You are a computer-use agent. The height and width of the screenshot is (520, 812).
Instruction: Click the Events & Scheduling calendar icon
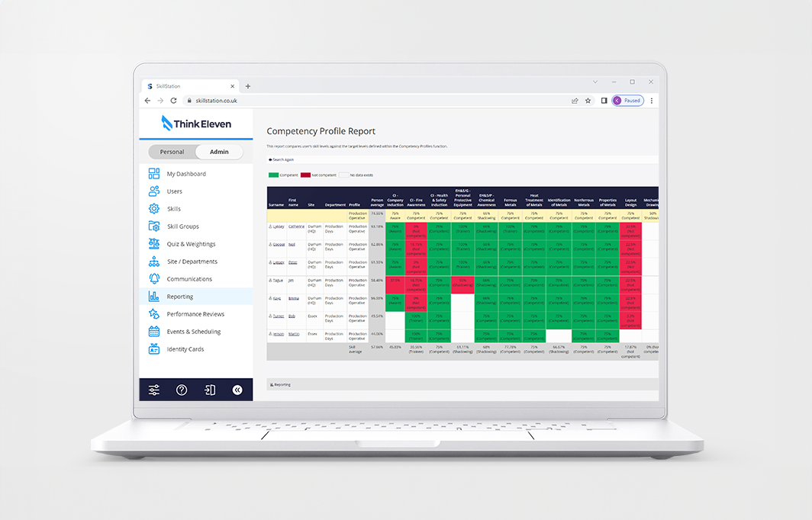154,332
